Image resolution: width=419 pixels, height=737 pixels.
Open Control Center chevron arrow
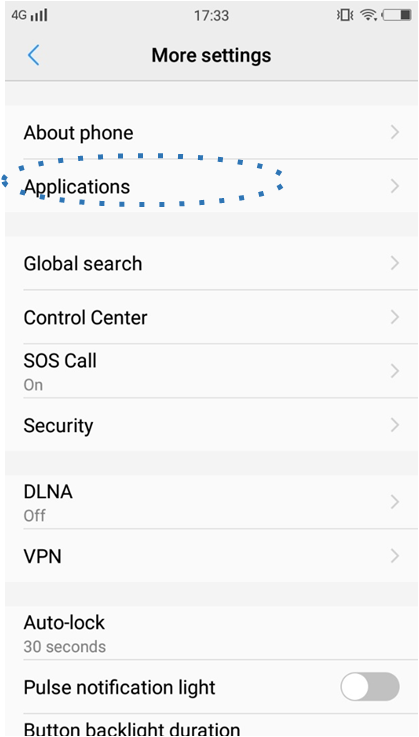pyautogui.click(x=395, y=317)
